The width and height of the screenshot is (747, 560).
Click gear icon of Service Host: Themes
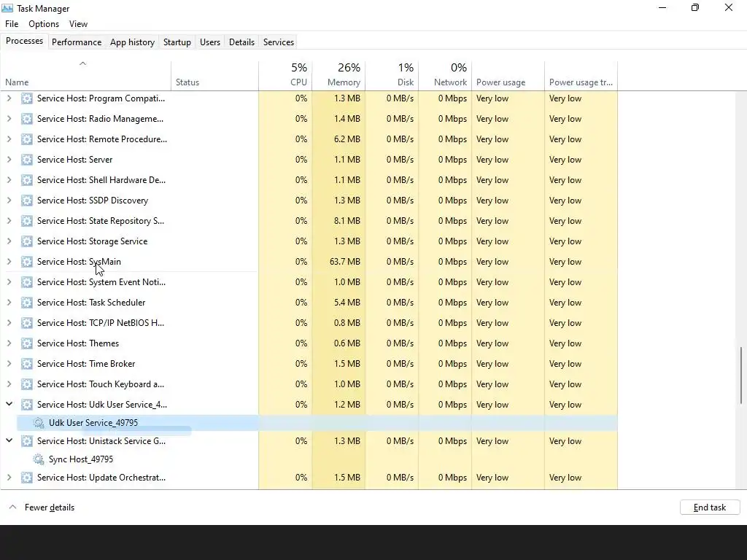[x=27, y=343]
